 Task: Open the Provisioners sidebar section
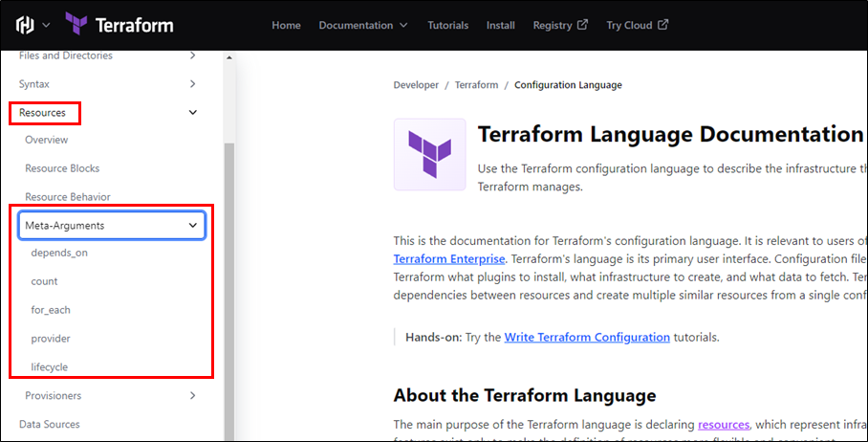point(54,395)
